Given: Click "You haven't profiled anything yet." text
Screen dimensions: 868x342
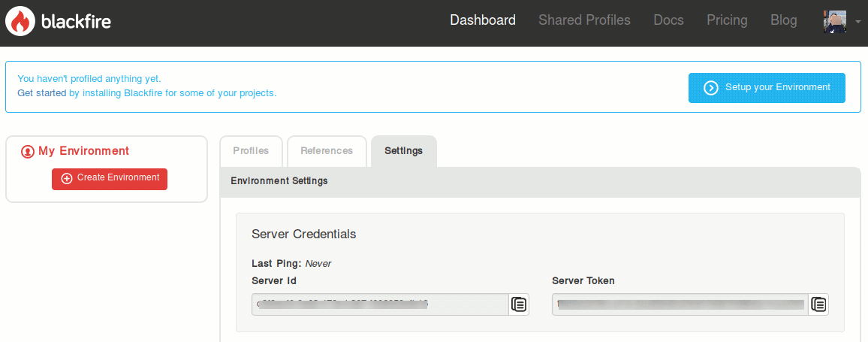Looking at the screenshot, I should coord(89,79).
